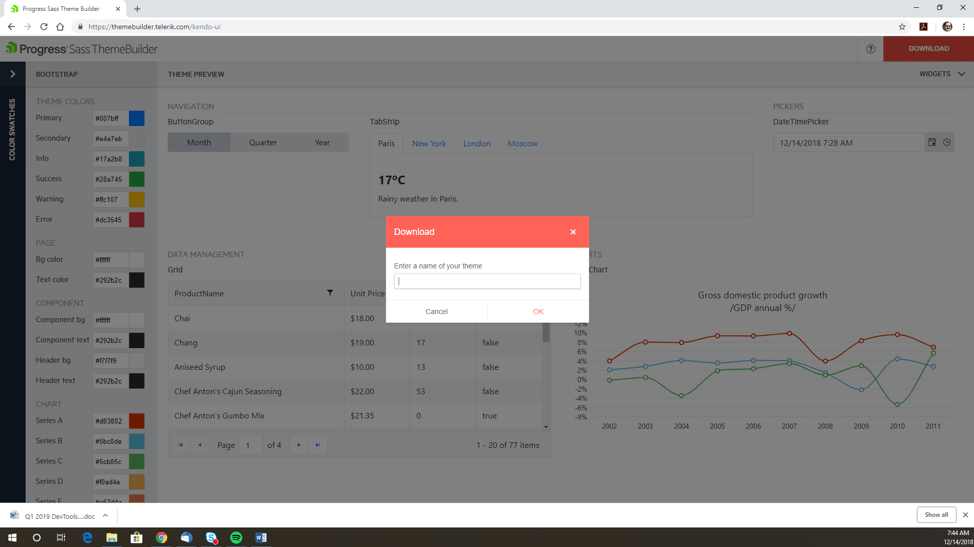Pick the Series A chart color swatch
The height and width of the screenshot is (547, 974).
click(137, 421)
